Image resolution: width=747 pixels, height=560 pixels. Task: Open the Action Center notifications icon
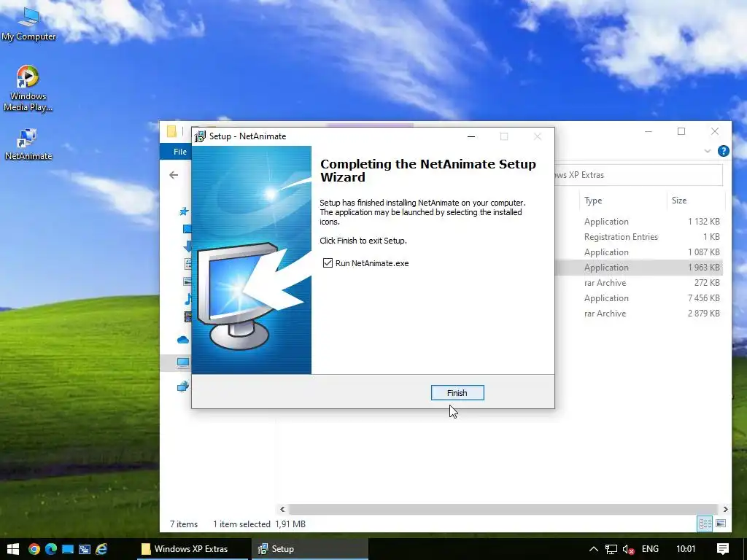[723, 549]
